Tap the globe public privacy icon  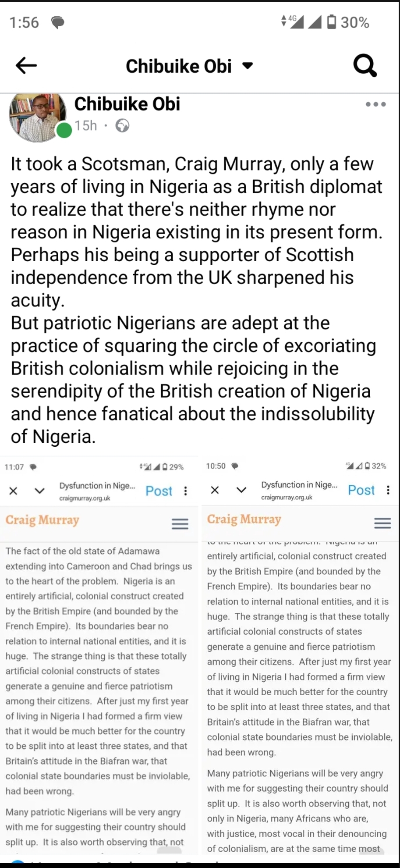pyautogui.click(x=122, y=125)
